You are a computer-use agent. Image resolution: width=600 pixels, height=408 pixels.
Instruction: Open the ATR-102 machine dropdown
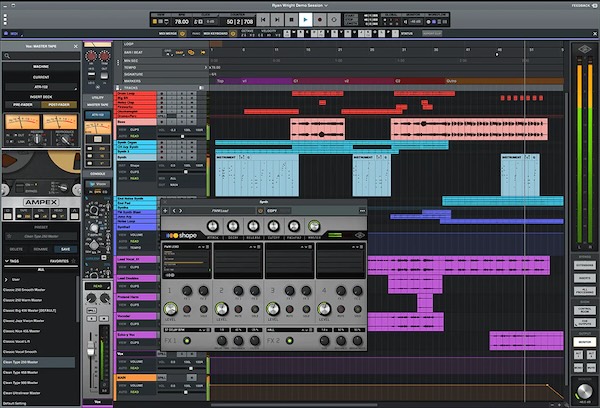pyautogui.click(x=41, y=87)
